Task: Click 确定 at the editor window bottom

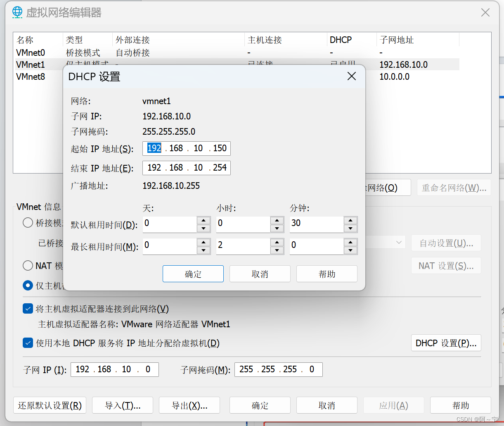Action: point(260,405)
